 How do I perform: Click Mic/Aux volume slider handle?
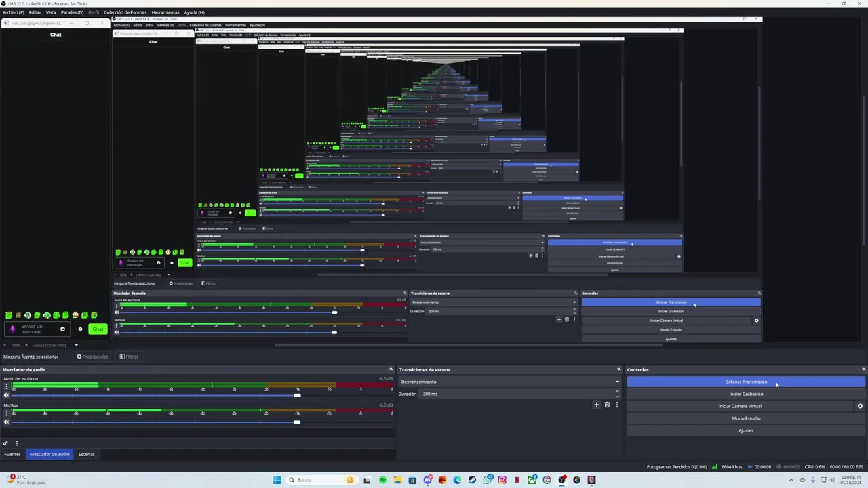[297, 422]
